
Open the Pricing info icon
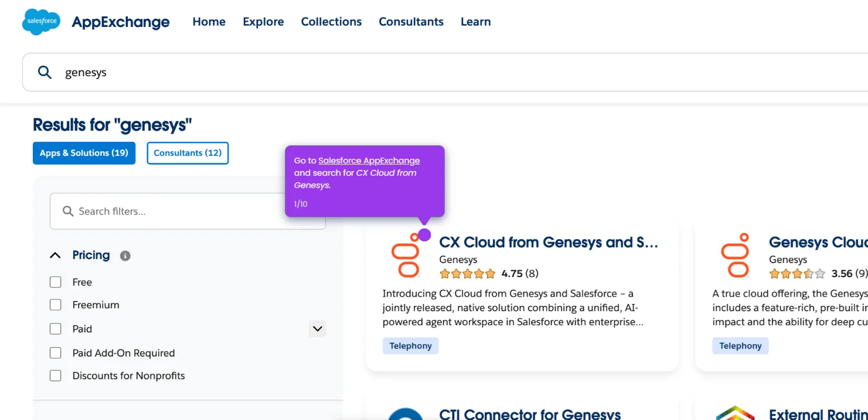click(x=125, y=255)
